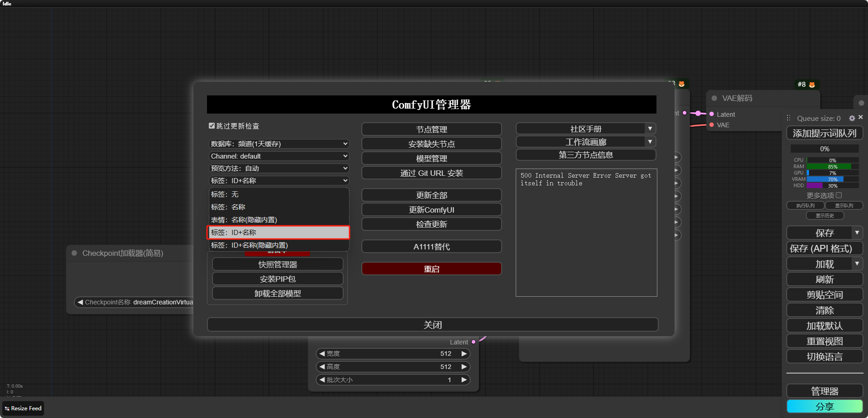The width and height of the screenshot is (868, 418).
Task: Toggle the 跳过更新检查 checkbox
Action: click(x=212, y=126)
